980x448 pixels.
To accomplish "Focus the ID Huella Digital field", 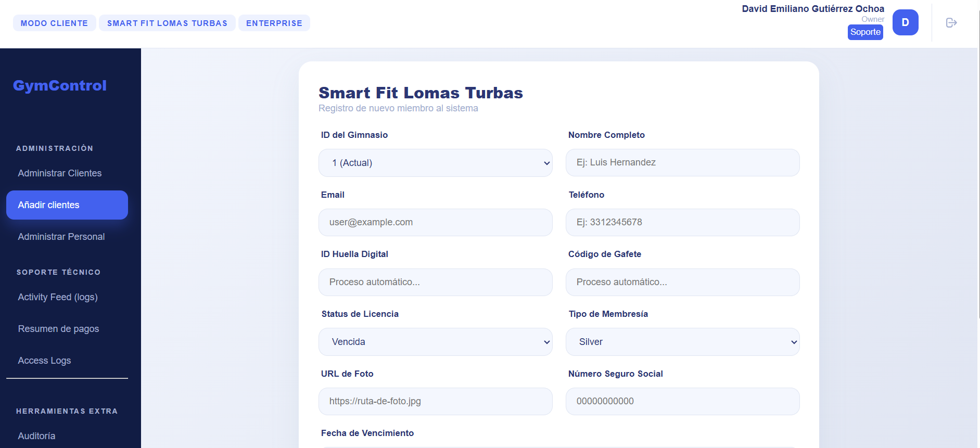I will pos(436,282).
